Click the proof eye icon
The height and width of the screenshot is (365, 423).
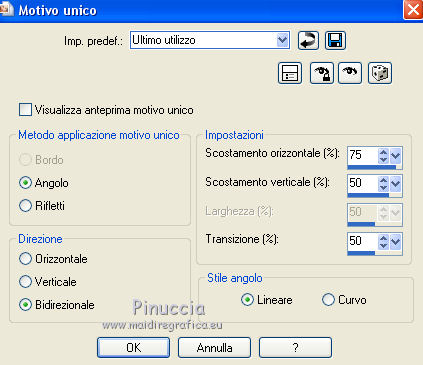pos(350,73)
